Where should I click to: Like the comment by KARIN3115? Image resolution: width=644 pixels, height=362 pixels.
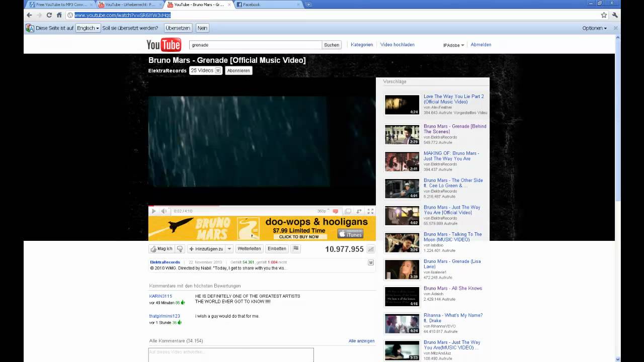click(183, 303)
